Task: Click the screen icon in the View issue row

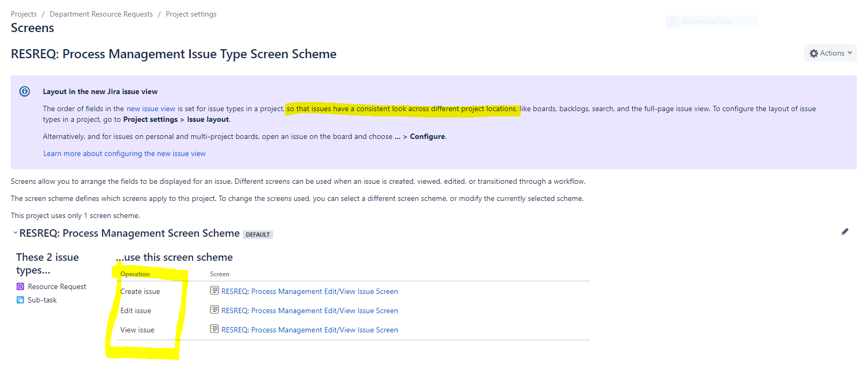Action: 214,329
